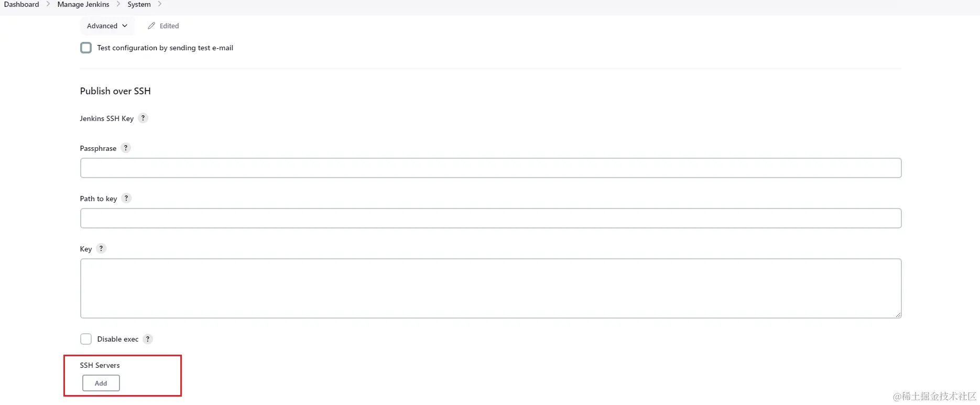980x405 pixels.
Task: Navigate to Manage Jenkins breadcrumb
Action: (83, 4)
